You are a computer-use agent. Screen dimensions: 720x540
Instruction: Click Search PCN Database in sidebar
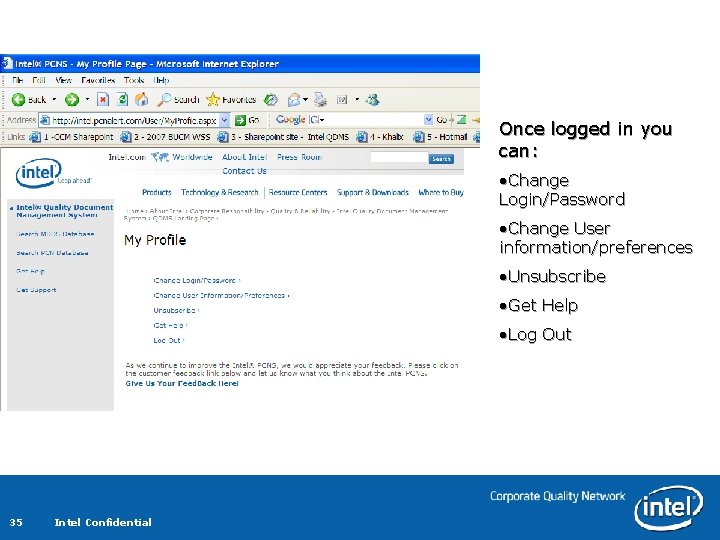pos(52,253)
